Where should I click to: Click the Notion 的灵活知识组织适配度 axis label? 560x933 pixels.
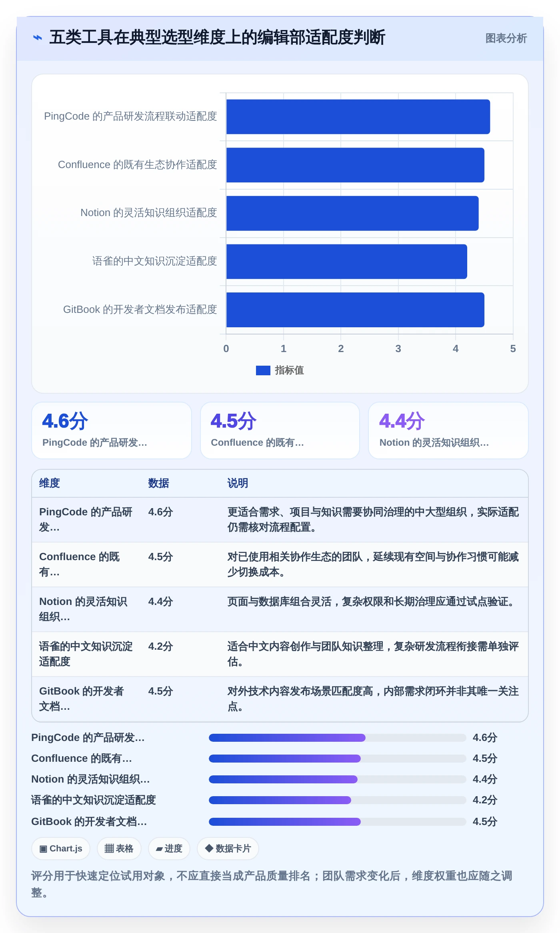coord(148,213)
